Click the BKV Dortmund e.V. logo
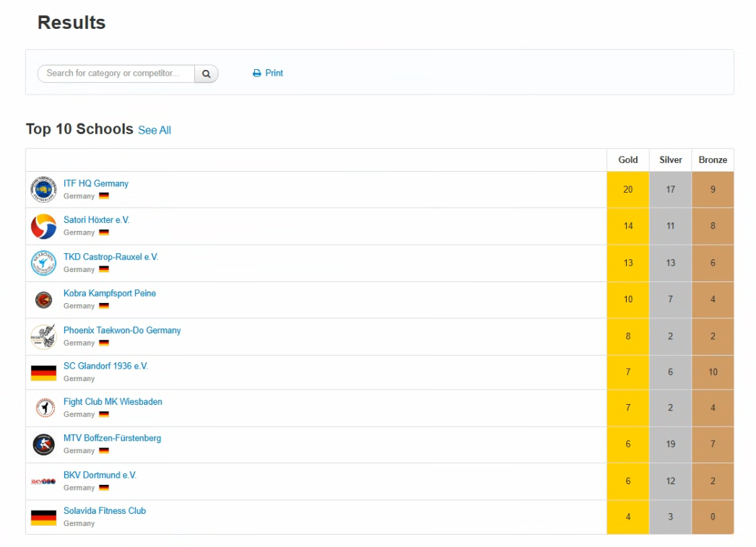756x547 pixels. (x=43, y=481)
